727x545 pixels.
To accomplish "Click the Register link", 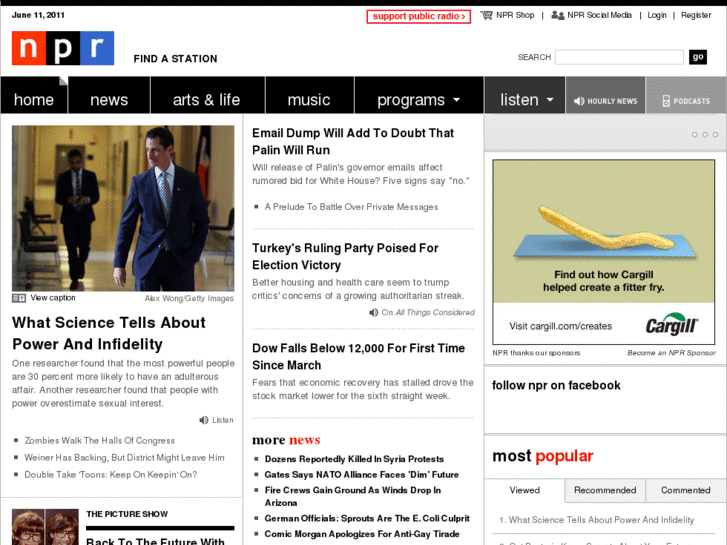I will (x=696, y=15).
